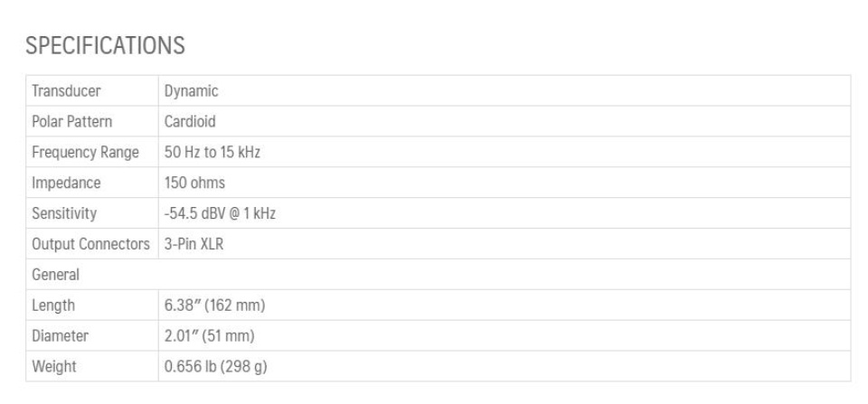868x404 pixels.
Task: Click the 6.38" (162 mm) length value
Action: pyautogui.click(x=215, y=305)
